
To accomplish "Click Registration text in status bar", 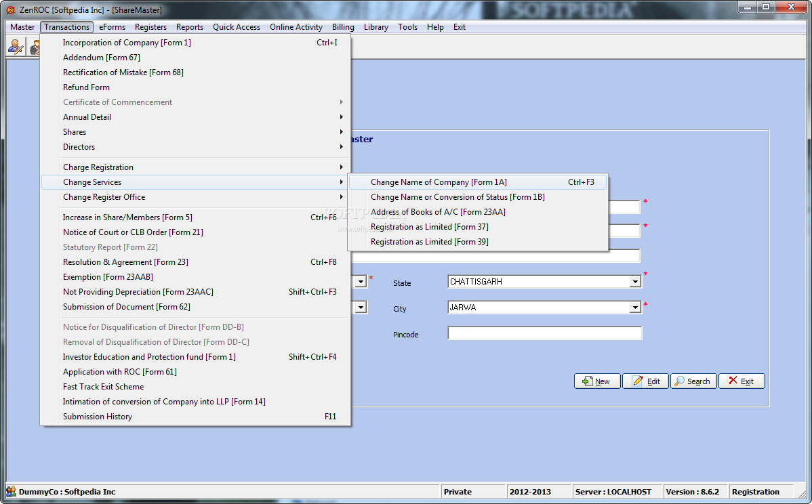I will [756, 492].
